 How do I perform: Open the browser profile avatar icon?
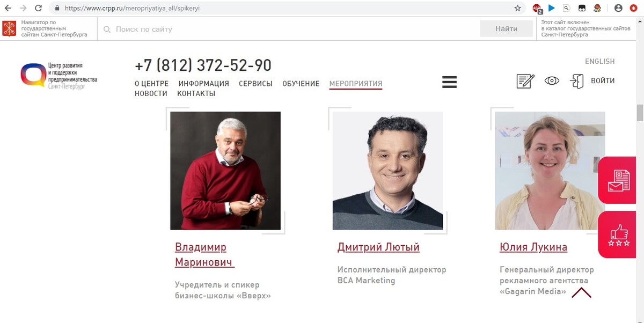point(619,8)
